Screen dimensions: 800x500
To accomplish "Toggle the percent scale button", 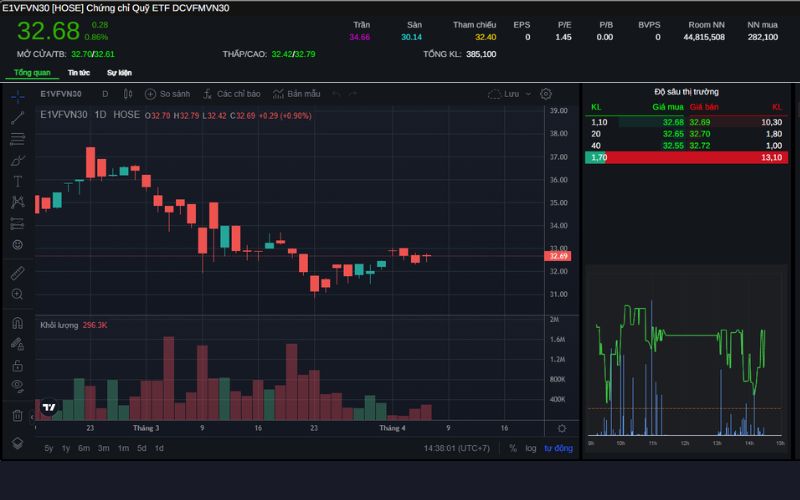I will click(513, 448).
